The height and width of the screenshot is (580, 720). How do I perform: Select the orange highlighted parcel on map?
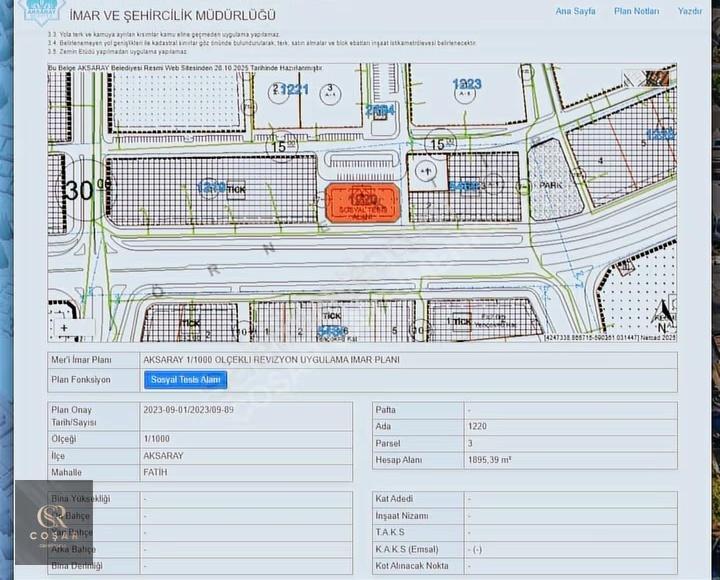click(363, 203)
